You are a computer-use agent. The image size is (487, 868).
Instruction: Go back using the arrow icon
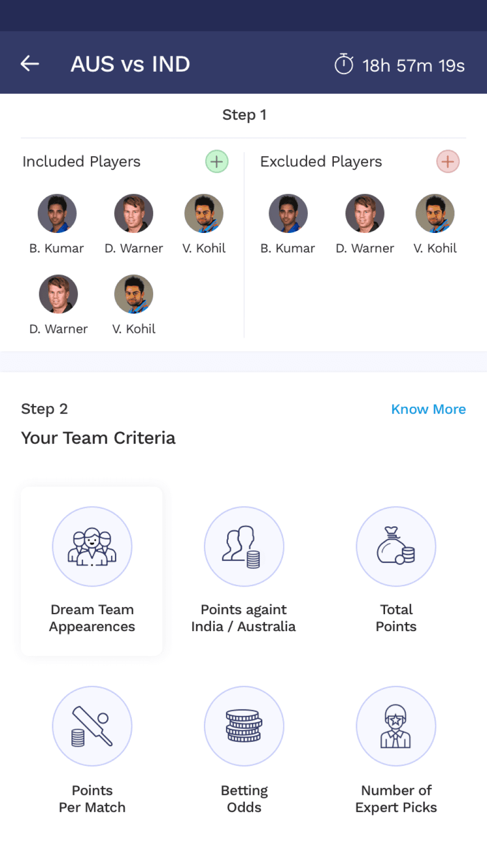coord(29,63)
